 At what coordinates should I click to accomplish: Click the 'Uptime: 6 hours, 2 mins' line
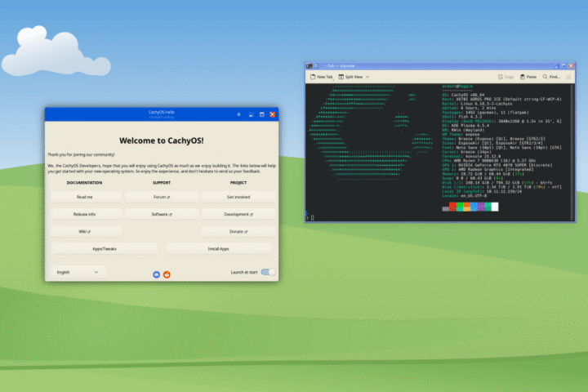click(469, 108)
